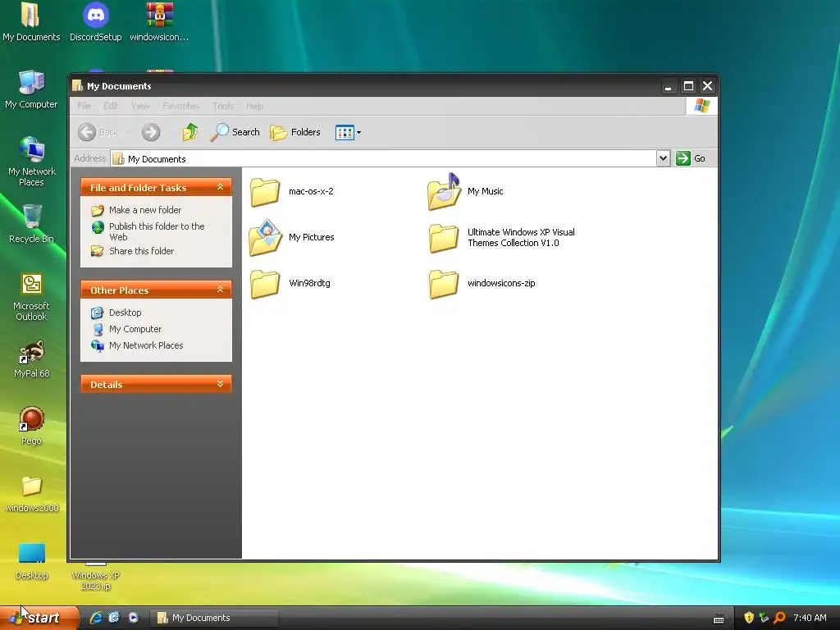Select the Desktop icon on desktop
840x630 pixels.
pyautogui.click(x=31, y=560)
